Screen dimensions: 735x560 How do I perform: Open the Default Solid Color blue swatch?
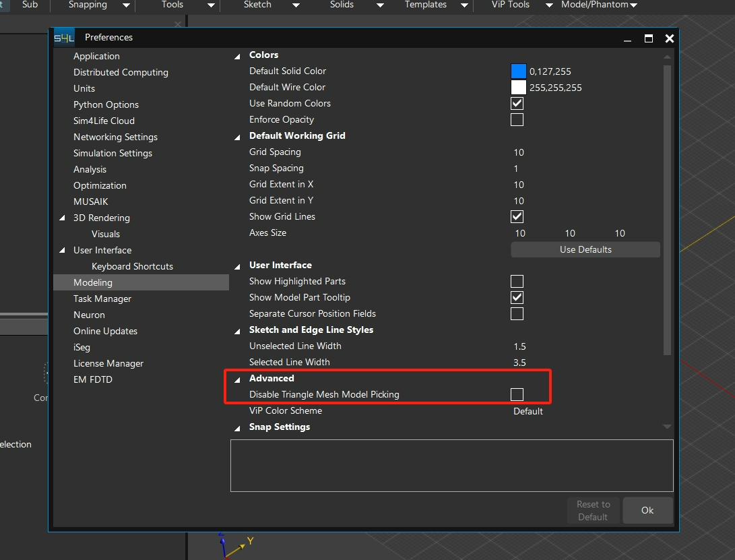(x=518, y=71)
